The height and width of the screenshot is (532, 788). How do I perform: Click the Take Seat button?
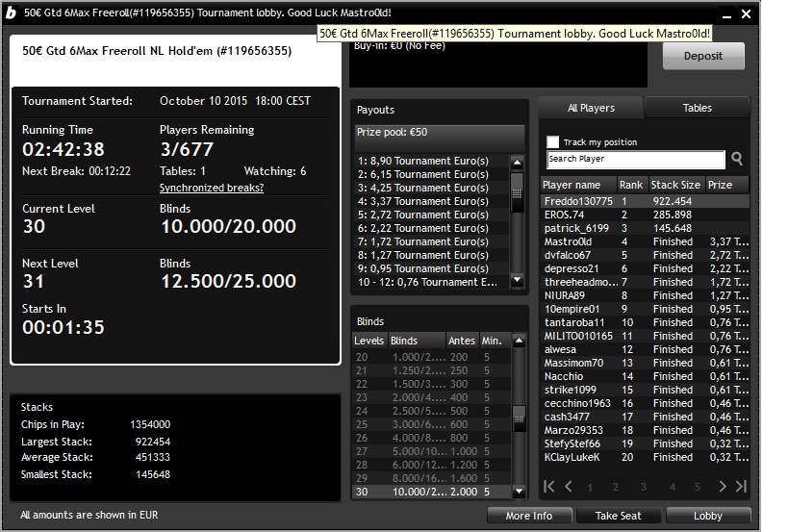click(x=618, y=516)
